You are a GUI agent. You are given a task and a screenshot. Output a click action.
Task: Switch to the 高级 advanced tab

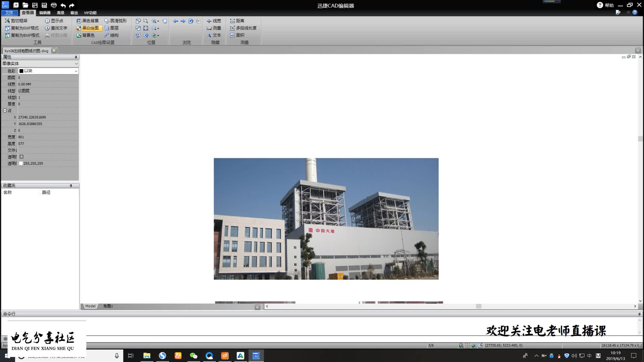(x=60, y=13)
